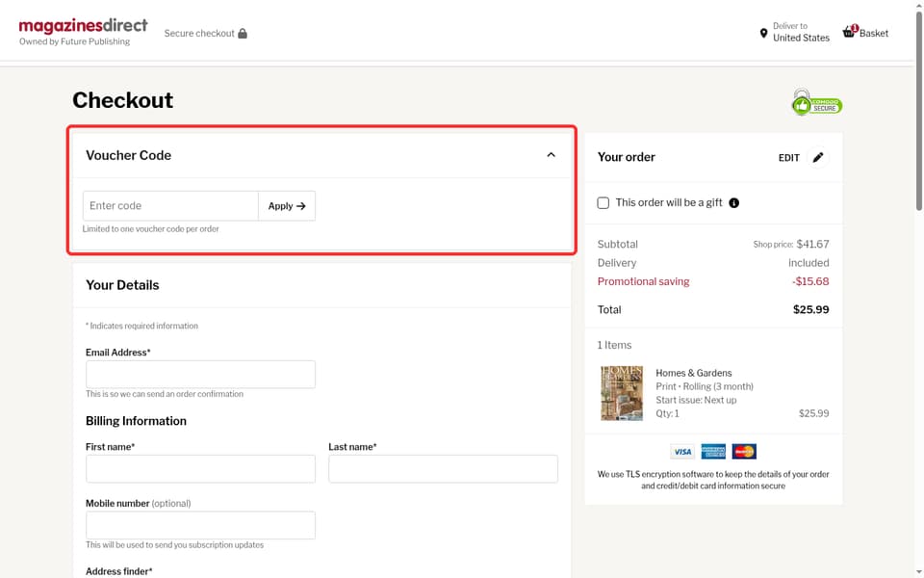Focus the Mobile number field
Viewport: 924px width, 578px height.
click(200, 525)
